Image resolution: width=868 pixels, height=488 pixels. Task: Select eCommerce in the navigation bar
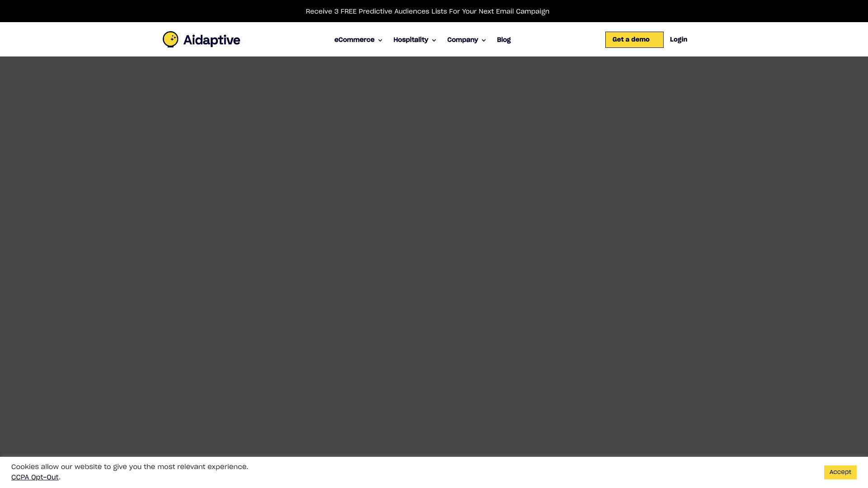tap(355, 40)
